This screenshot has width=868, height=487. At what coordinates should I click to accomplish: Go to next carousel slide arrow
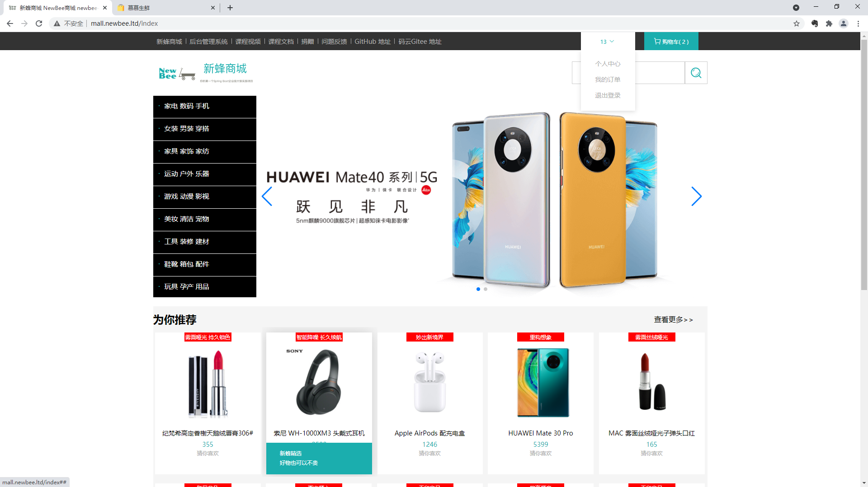(696, 197)
